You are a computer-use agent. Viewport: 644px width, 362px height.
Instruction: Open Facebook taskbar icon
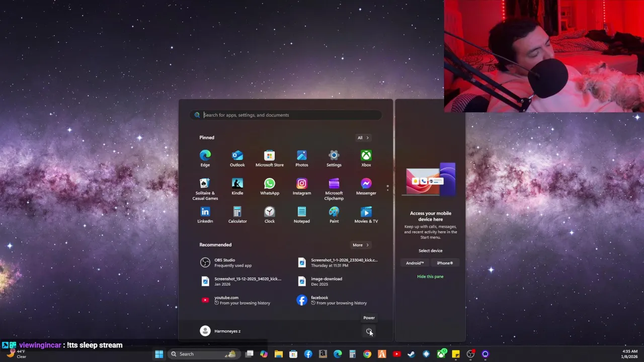click(308, 354)
